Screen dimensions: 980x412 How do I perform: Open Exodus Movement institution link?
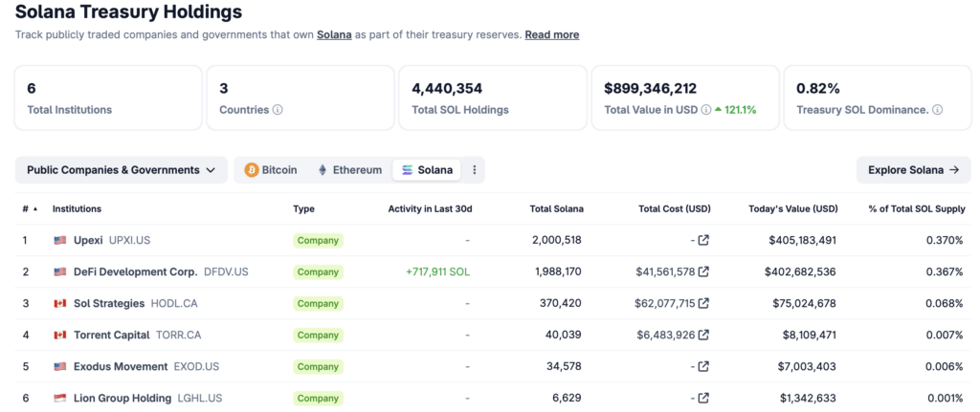(121, 366)
